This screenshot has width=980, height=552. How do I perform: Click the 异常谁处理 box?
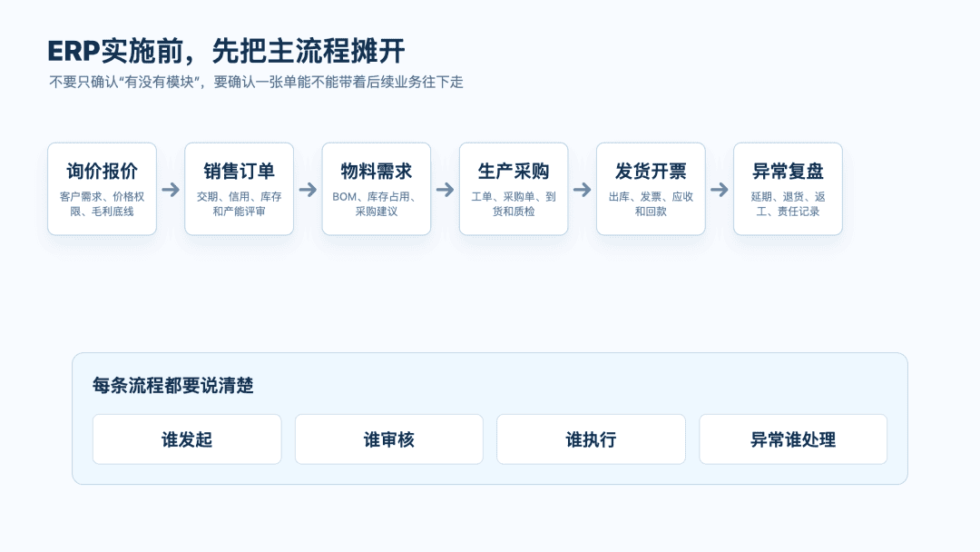[792, 439]
